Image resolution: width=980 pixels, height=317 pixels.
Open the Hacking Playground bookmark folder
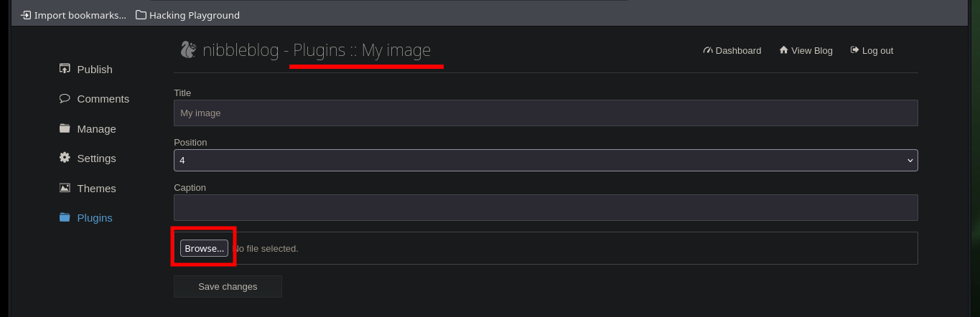click(x=187, y=15)
